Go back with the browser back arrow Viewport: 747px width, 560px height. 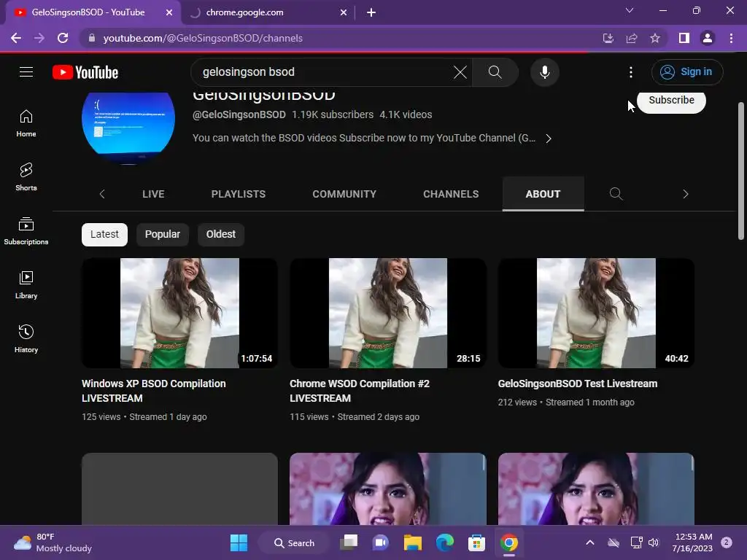[16, 38]
